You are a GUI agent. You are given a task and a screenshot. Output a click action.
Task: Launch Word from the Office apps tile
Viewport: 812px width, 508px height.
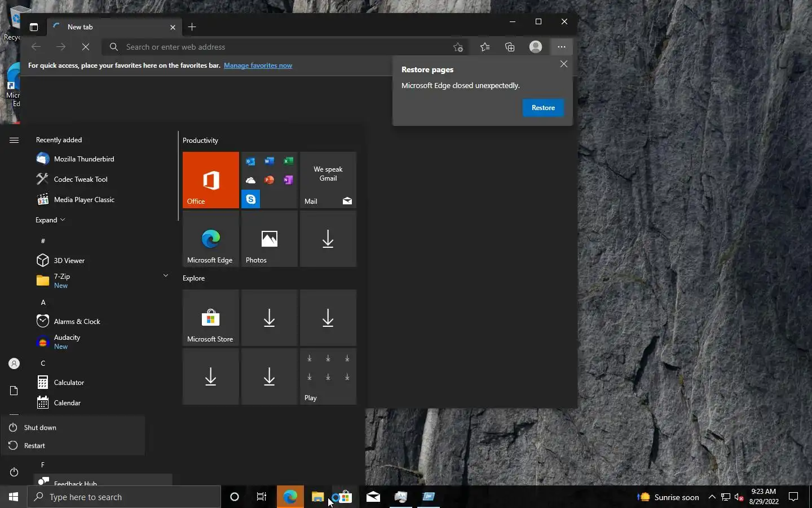tap(270, 161)
